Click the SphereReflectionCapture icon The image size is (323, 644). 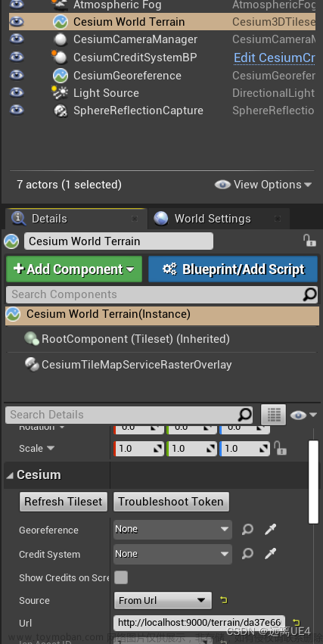pos(61,110)
